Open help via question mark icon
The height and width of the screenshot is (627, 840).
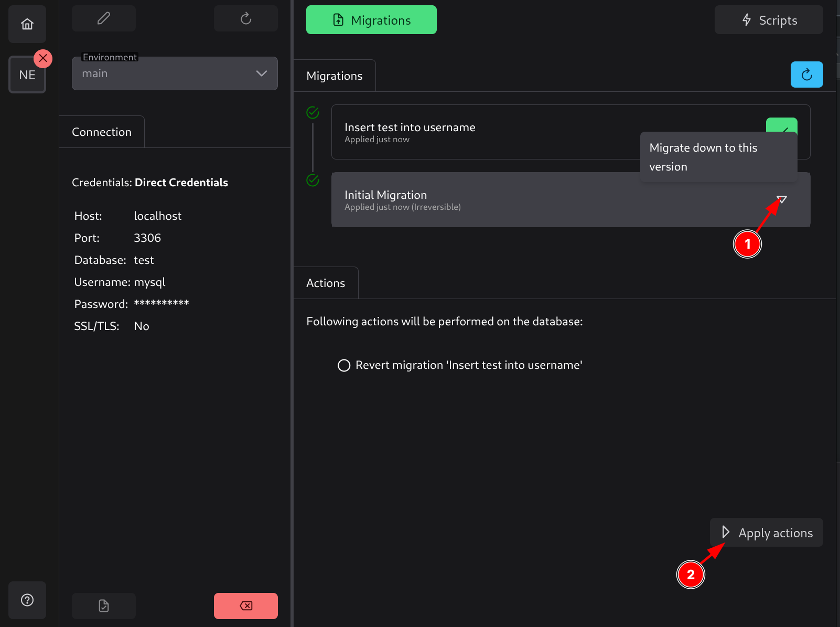[x=27, y=600]
